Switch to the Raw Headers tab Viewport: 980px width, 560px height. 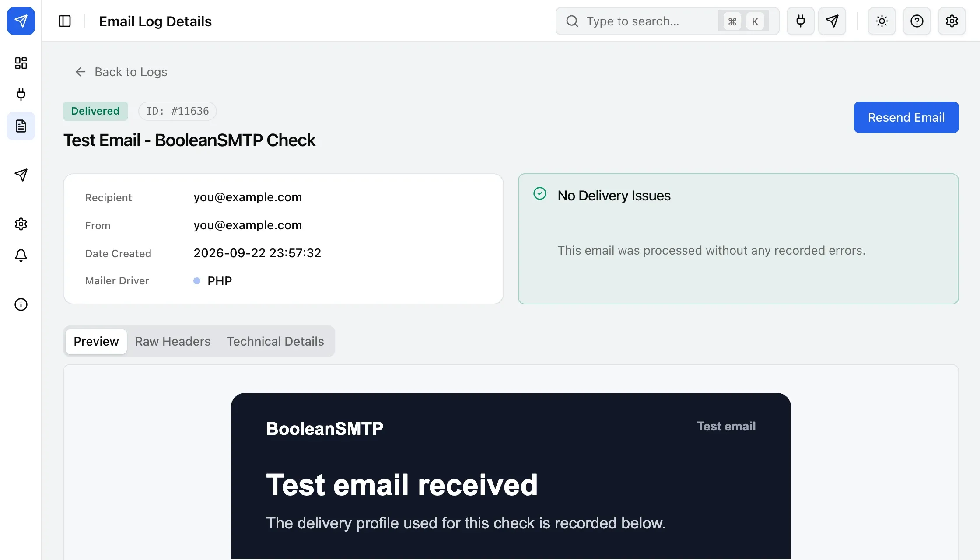173,341
